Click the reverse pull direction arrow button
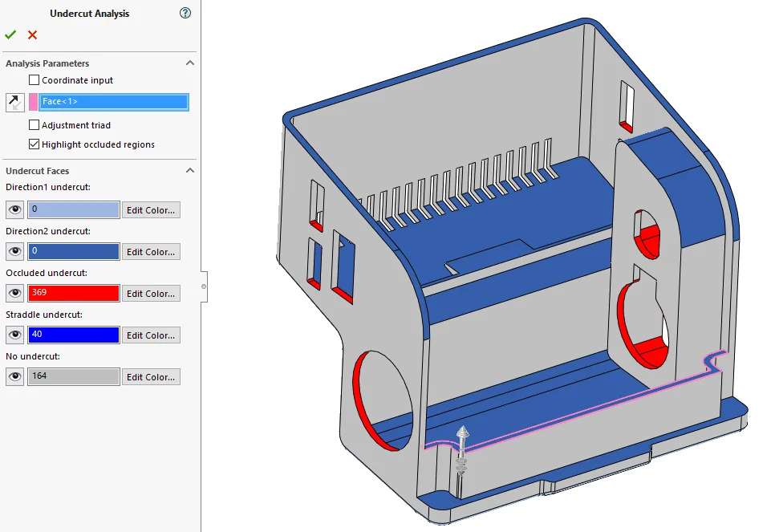 pyautogui.click(x=15, y=102)
